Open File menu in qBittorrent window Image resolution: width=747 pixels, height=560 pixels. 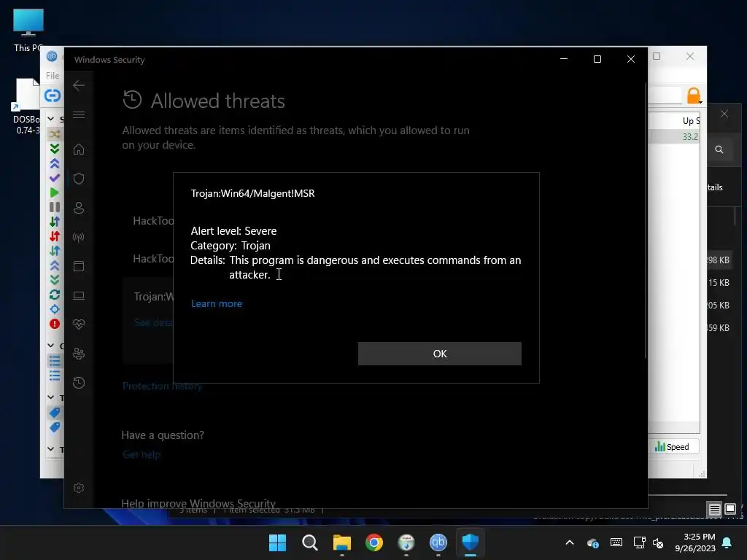pyautogui.click(x=53, y=75)
